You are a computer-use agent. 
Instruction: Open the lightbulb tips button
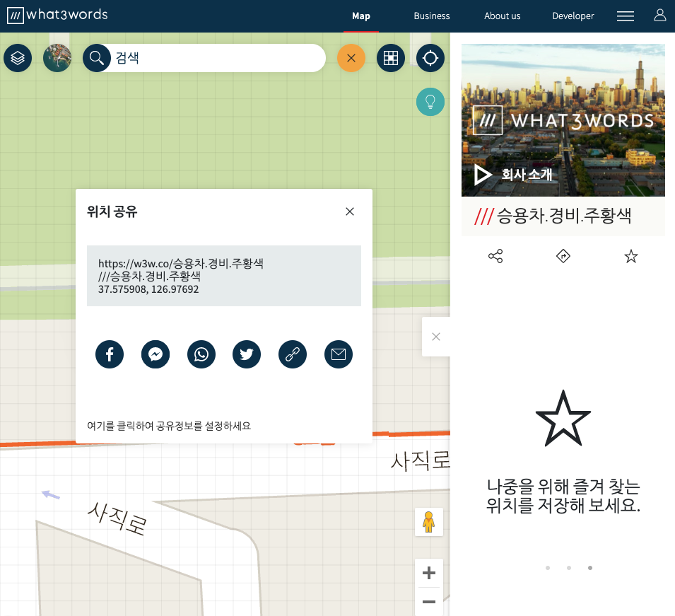(x=430, y=102)
